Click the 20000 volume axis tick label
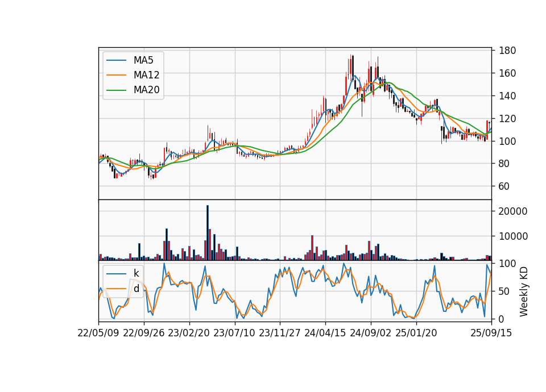This screenshot has width=546, height=392. pyautogui.click(x=513, y=211)
